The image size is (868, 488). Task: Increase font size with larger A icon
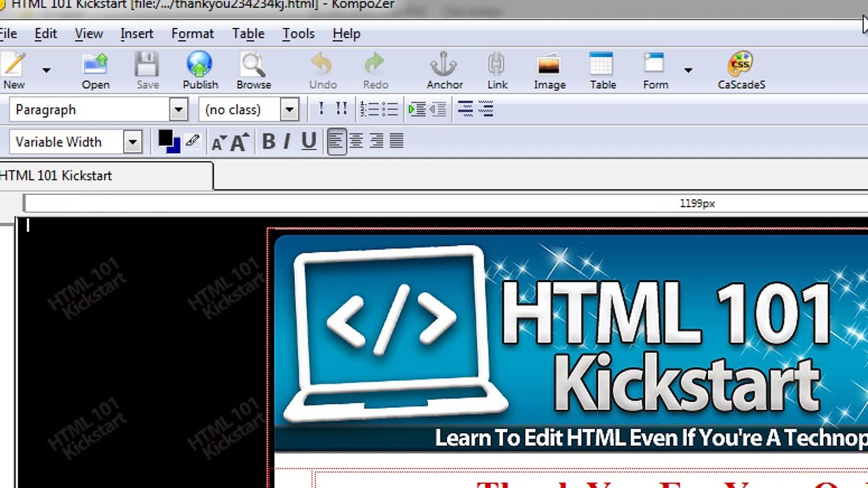[239, 142]
